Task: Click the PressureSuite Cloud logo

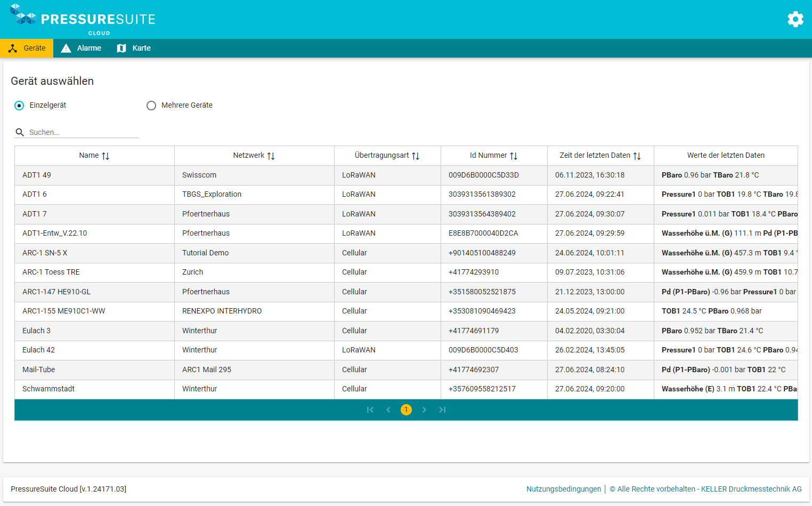Action: click(83, 20)
